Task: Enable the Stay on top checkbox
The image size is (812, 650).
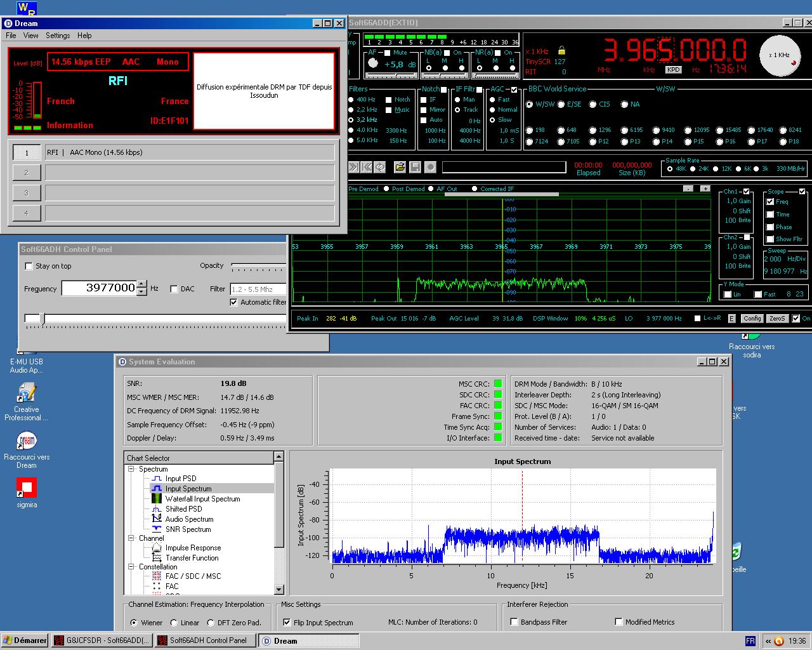Action: 29,266
